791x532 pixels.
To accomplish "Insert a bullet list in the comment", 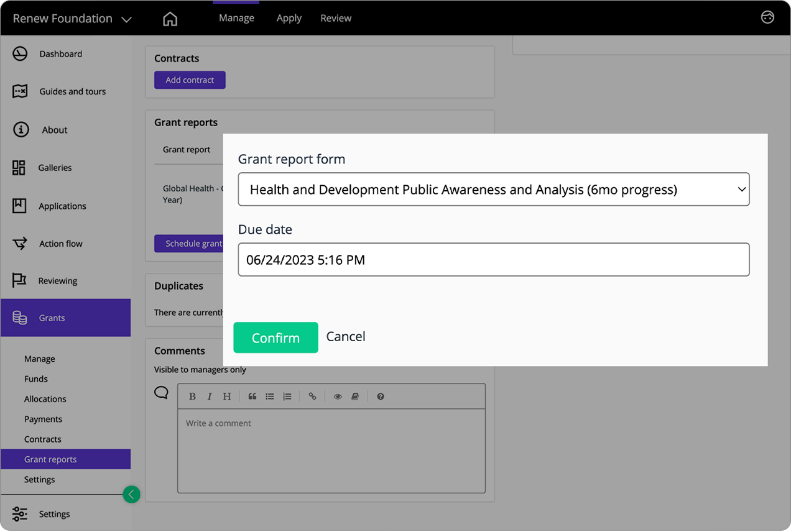I will coord(270,396).
